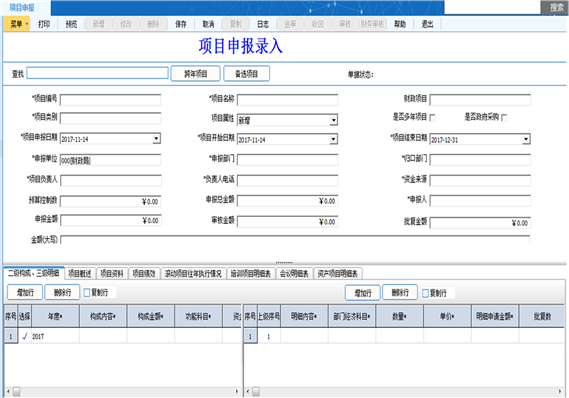Click 退出 to exit the form

click(427, 24)
